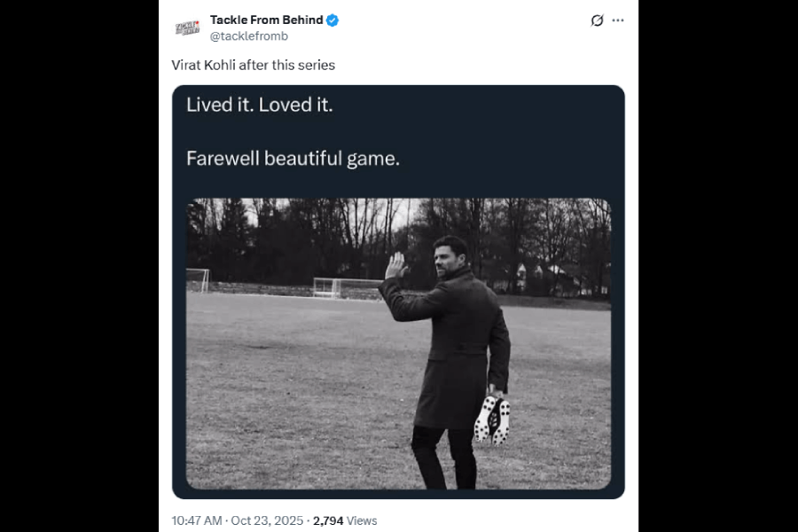Click the Tackle From Behind profile avatar
Screen dimensions: 798x532
(187, 27)
